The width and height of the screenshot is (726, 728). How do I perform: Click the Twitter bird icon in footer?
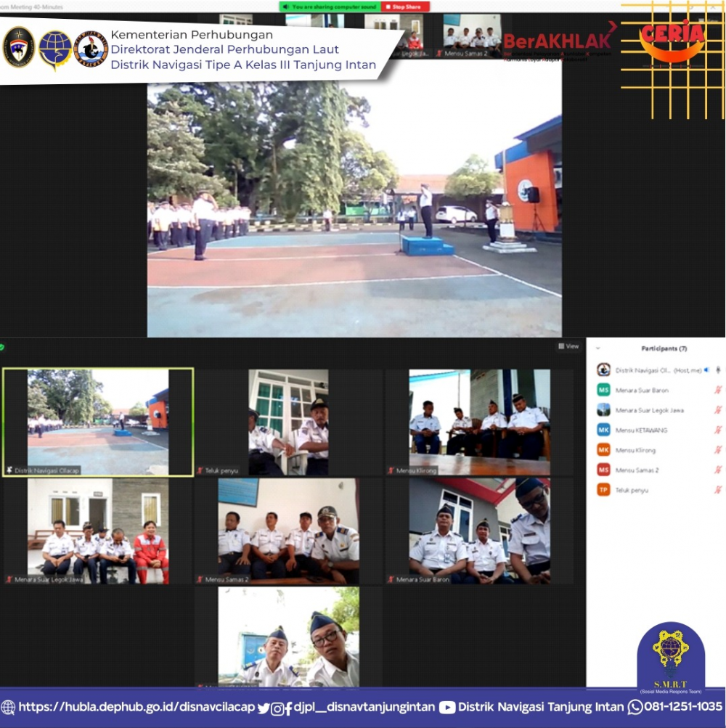point(264,708)
